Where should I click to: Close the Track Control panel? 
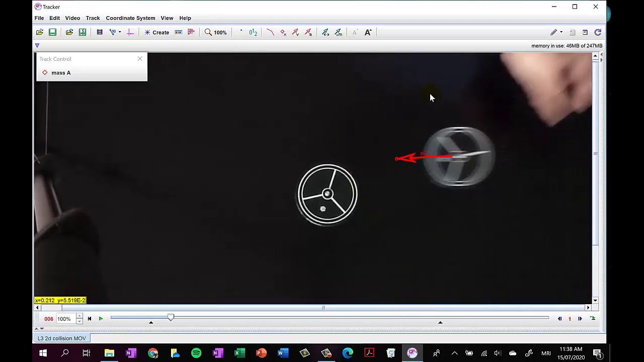pyautogui.click(x=140, y=59)
